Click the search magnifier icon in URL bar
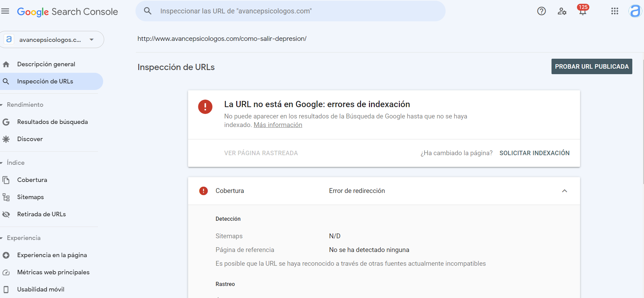644x298 pixels. pos(148,11)
